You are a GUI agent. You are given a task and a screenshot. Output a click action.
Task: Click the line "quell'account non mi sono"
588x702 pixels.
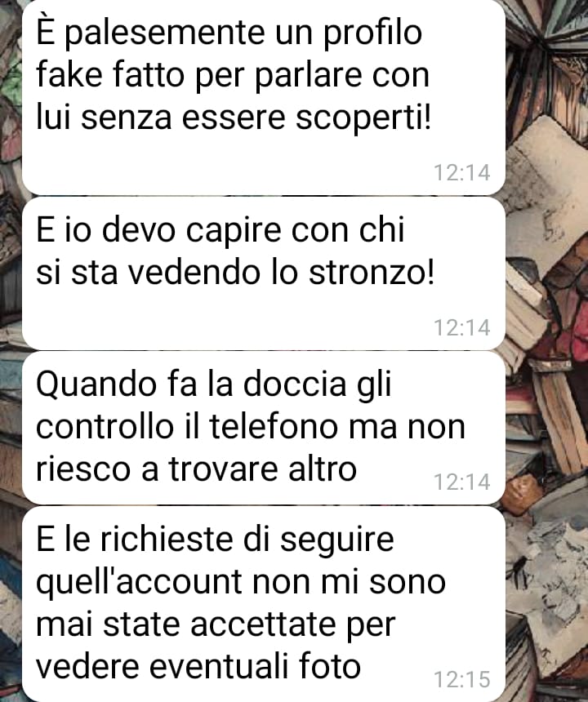tap(240, 583)
